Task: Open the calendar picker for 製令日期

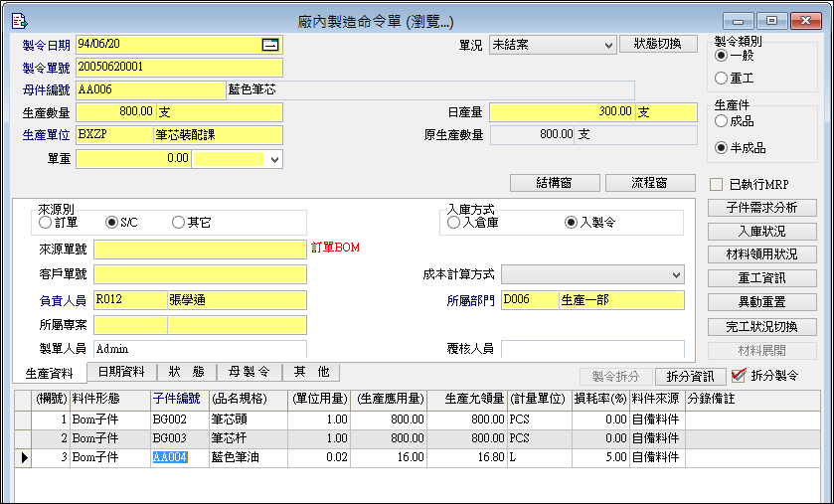Action: (x=270, y=44)
